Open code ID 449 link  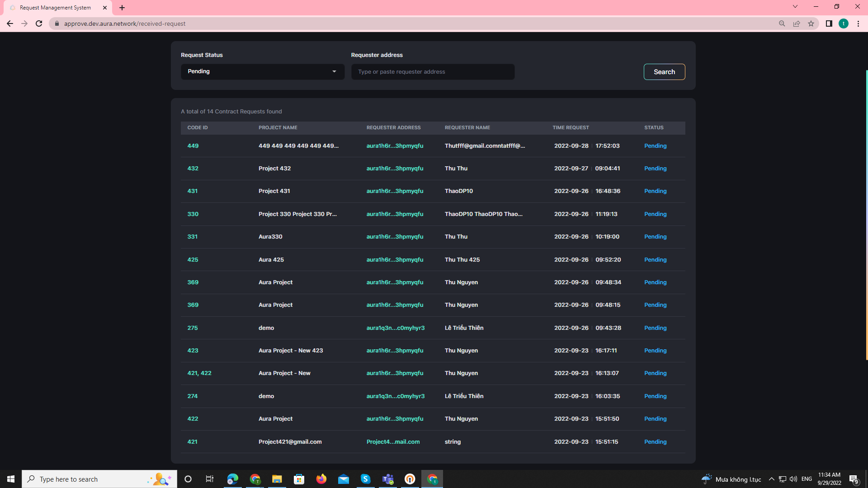[x=193, y=146]
